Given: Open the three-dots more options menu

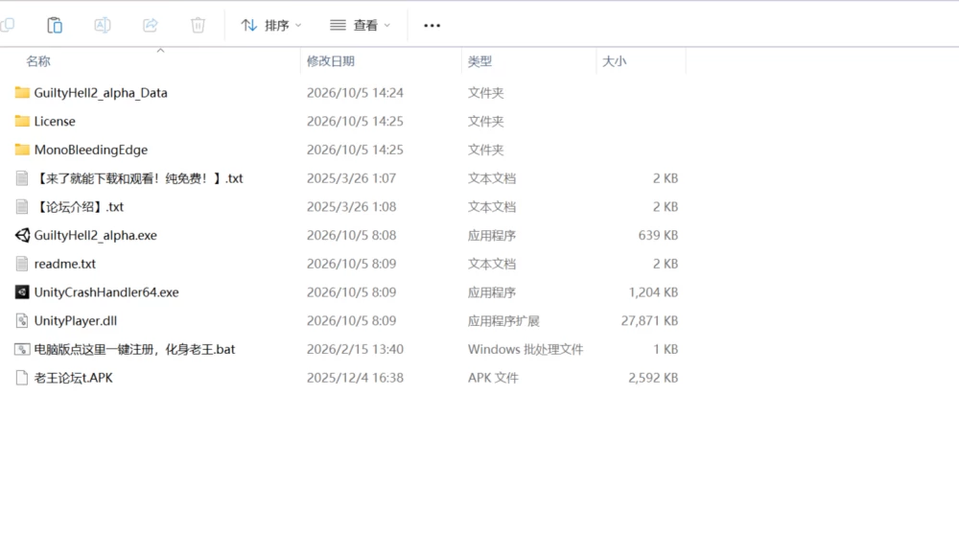Looking at the screenshot, I should (432, 25).
